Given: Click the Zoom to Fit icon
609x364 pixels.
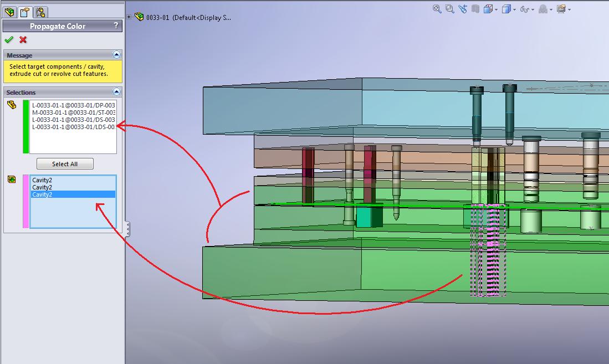Looking at the screenshot, I should click(x=437, y=9).
